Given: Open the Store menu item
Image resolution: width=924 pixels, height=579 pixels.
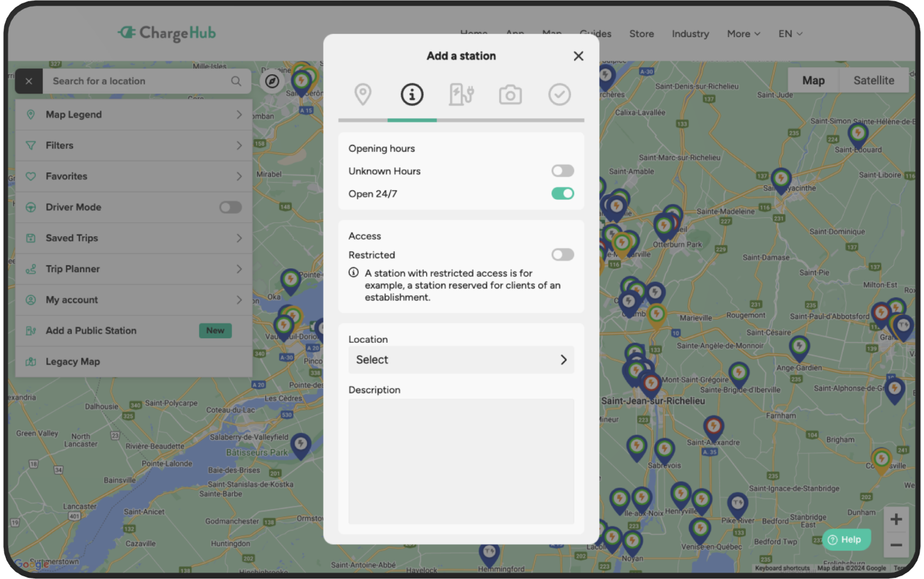Looking at the screenshot, I should point(641,33).
